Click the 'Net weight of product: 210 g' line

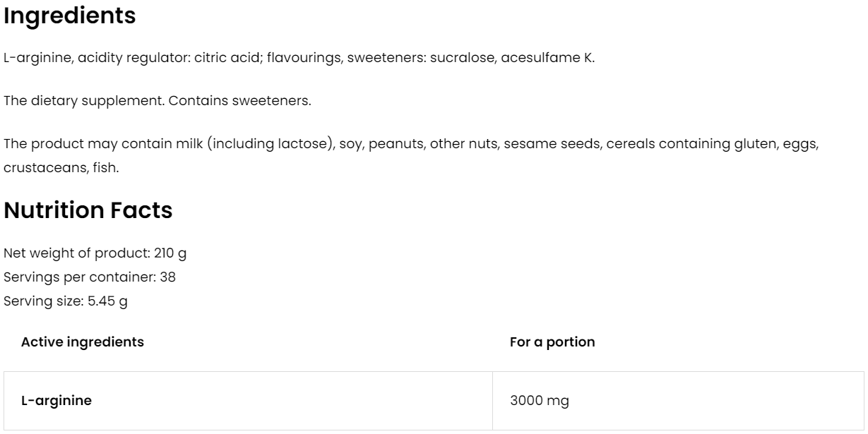95,252
